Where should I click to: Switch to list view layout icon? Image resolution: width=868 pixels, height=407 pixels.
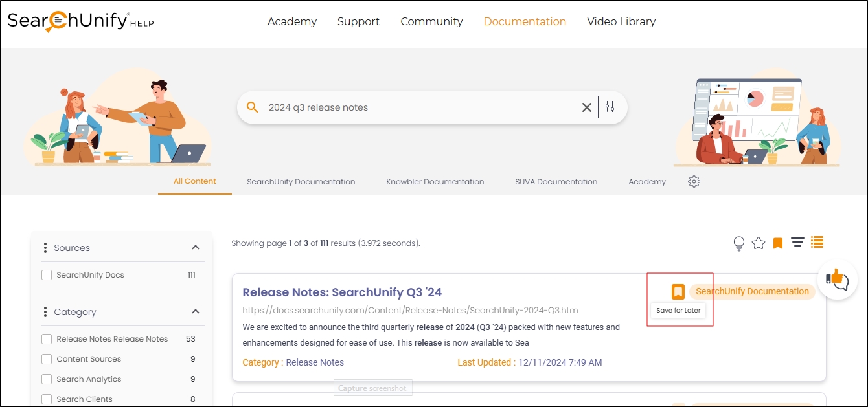pos(817,243)
